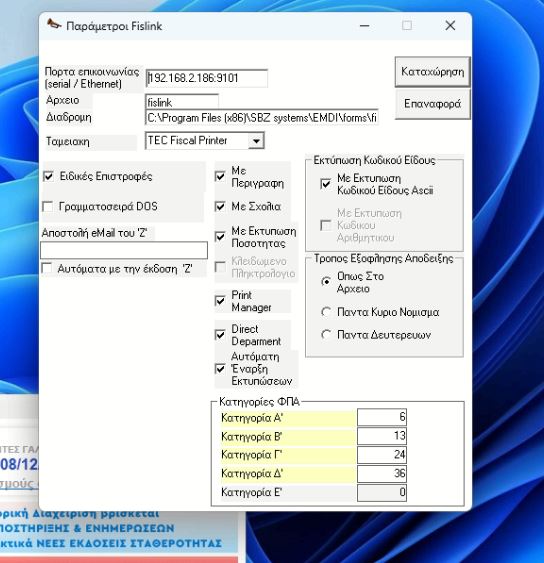Image resolution: width=544 pixels, height=563 pixels.
Task: Click the Διαδρομη path field
Action: (262, 117)
